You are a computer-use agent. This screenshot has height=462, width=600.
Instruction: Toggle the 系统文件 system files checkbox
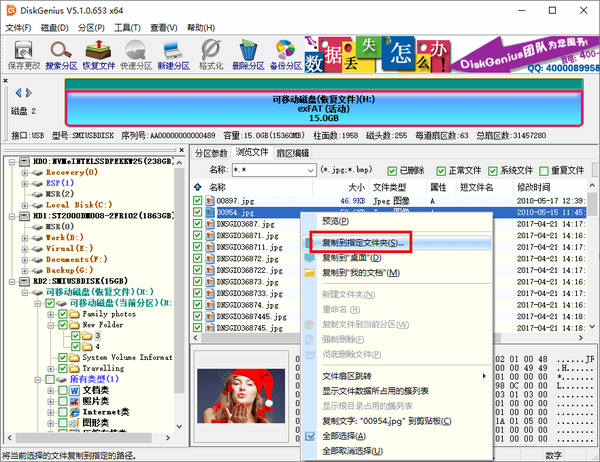click(492, 170)
